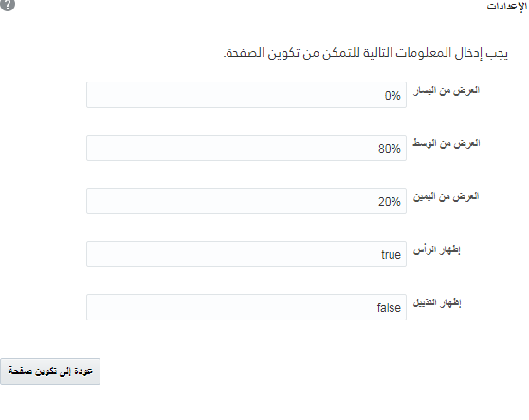Screen dimensions: 529x420
Task: Click the instruction text about page configuration
Action: (366, 53)
